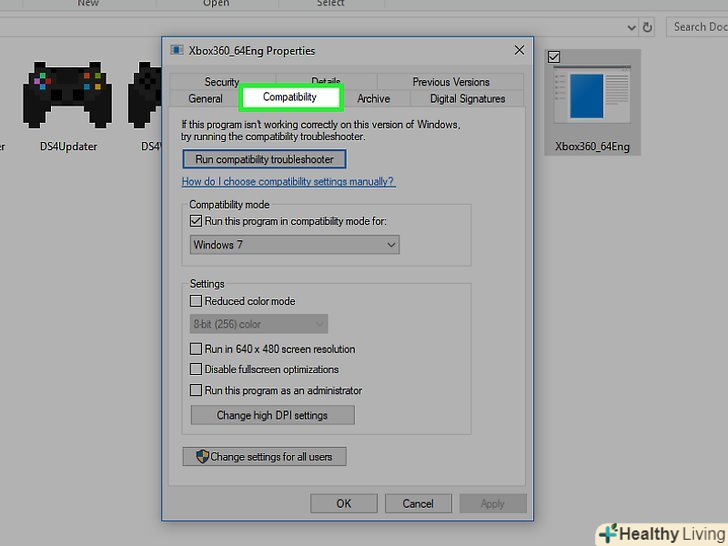The image size is (728, 546).
Task: Tick Disable fullscreen optimizations checkbox
Action: pos(196,370)
